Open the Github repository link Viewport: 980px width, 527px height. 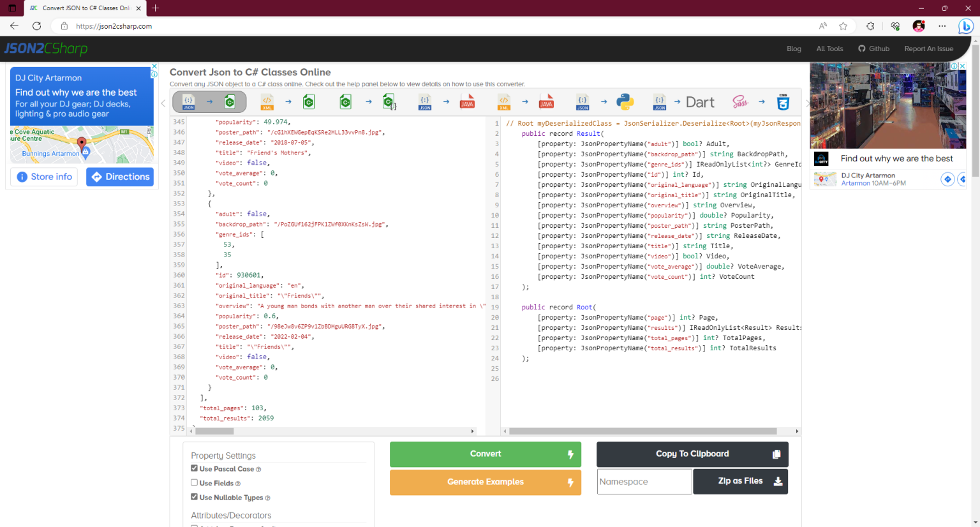click(x=873, y=48)
